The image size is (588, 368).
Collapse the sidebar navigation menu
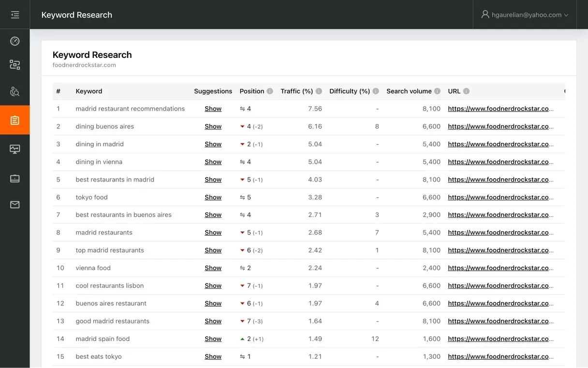coord(15,14)
